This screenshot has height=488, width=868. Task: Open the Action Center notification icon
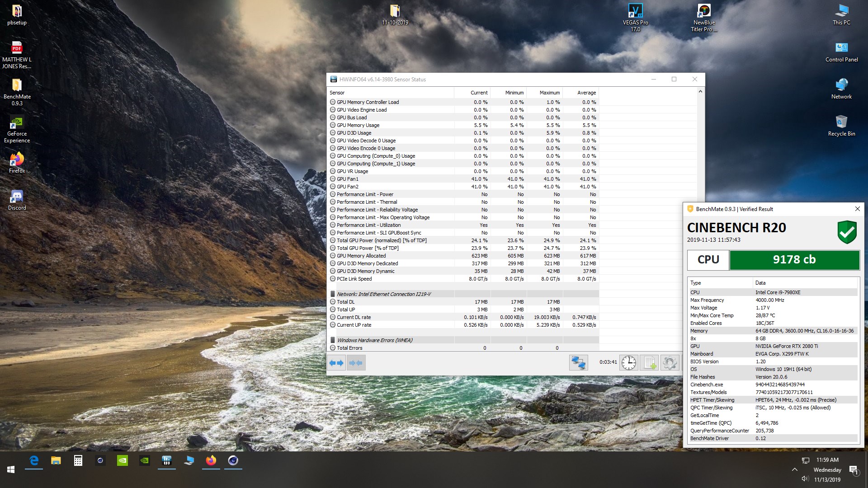pyautogui.click(x=854, y=470)
